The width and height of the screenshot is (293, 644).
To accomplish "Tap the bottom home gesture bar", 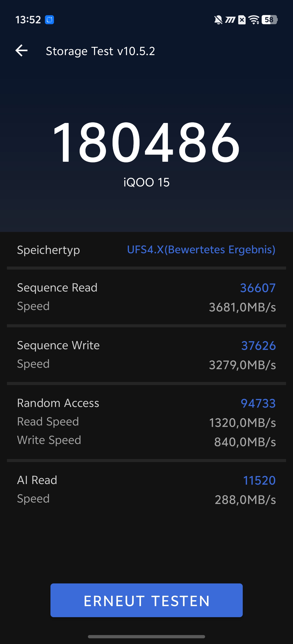I will click(x=146, y=636).
